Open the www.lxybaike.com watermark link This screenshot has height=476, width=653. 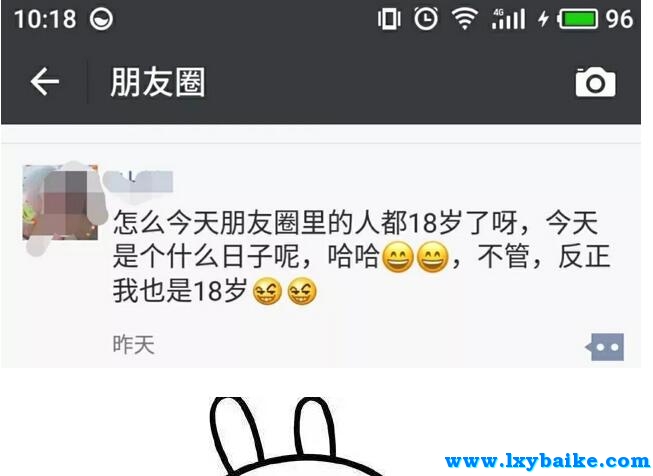click(x=547, y=461)
